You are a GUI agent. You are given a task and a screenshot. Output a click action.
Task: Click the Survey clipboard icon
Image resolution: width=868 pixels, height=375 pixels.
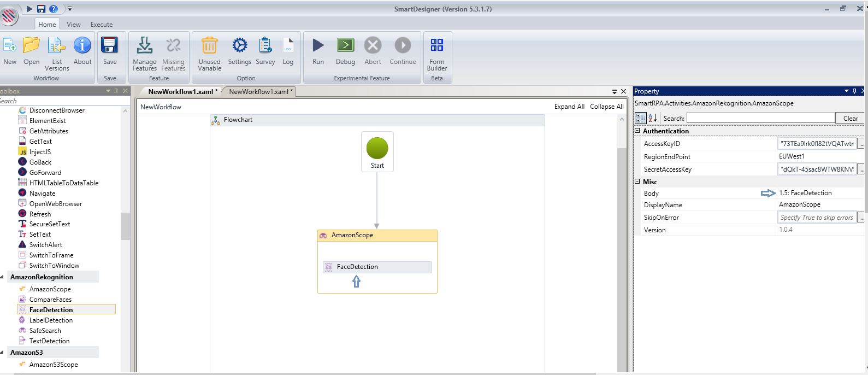[265, 46]
